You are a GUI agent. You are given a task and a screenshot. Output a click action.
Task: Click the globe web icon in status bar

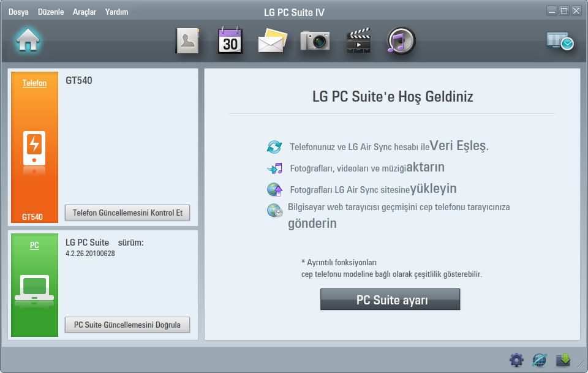(539, 360)
